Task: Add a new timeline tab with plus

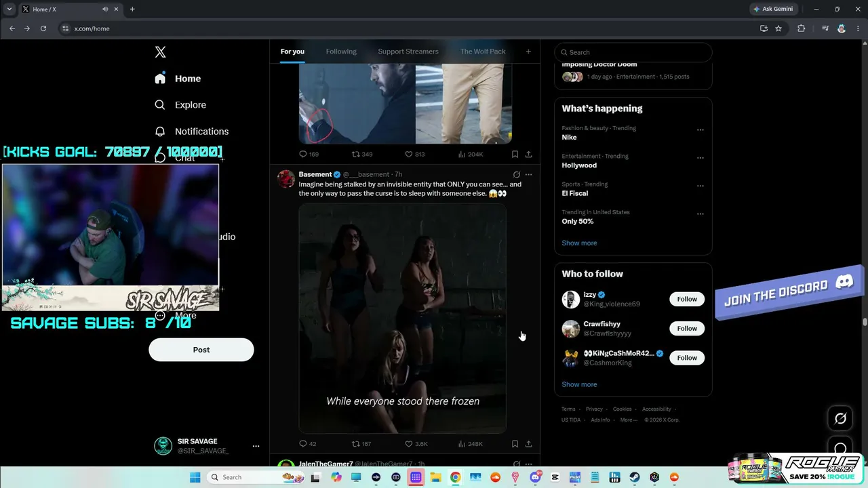Action: (528, 52)
